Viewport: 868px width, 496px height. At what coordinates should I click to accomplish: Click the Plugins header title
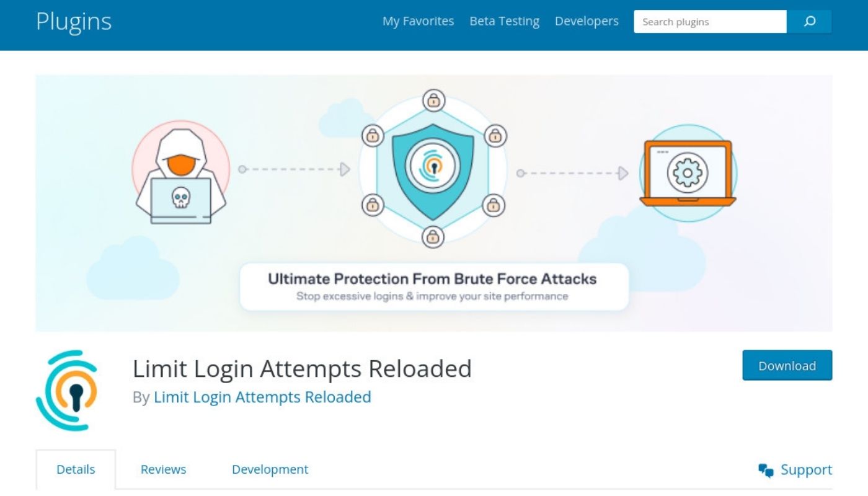point(74,22)
